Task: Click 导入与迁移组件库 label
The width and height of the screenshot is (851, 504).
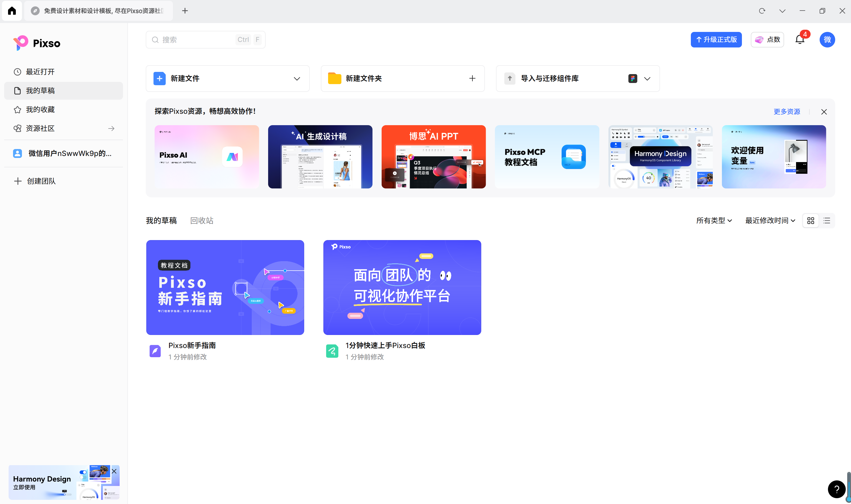Action: [550, 79]
